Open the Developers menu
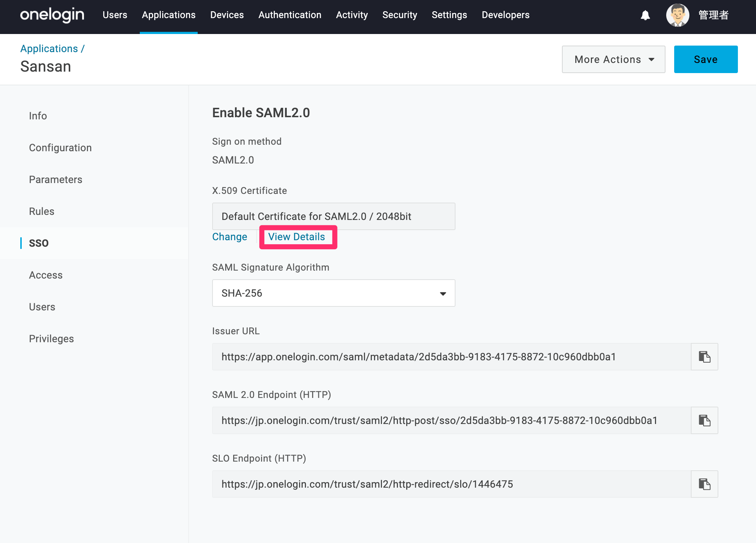This screenshot has height=543, width=756. coord(505,15)
